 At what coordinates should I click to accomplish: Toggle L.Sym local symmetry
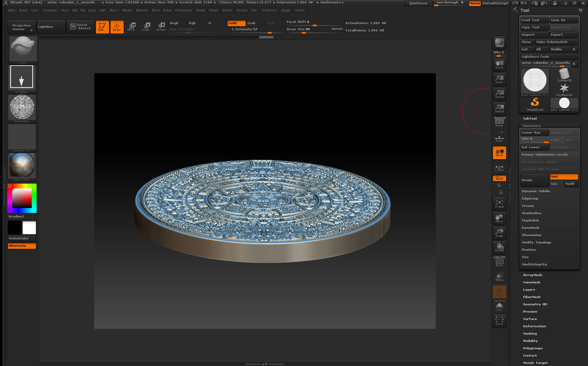(499, 168)
